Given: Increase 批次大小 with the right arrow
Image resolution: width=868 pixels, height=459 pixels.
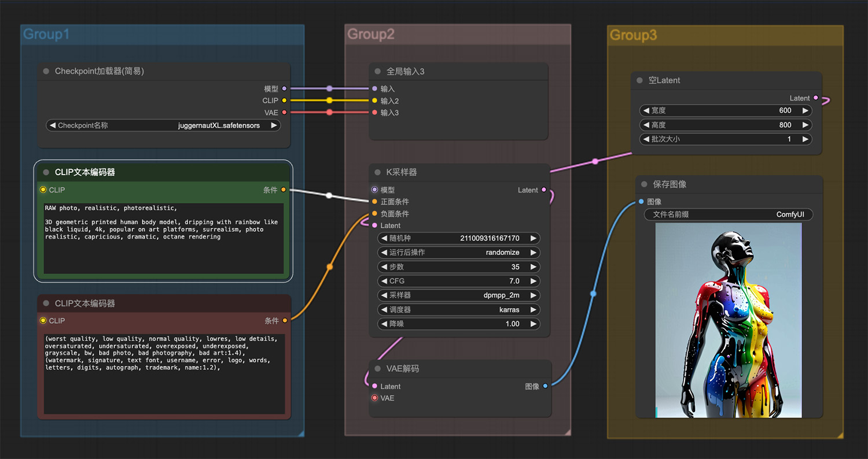Looking at the screenshot, I should (805, 139).
